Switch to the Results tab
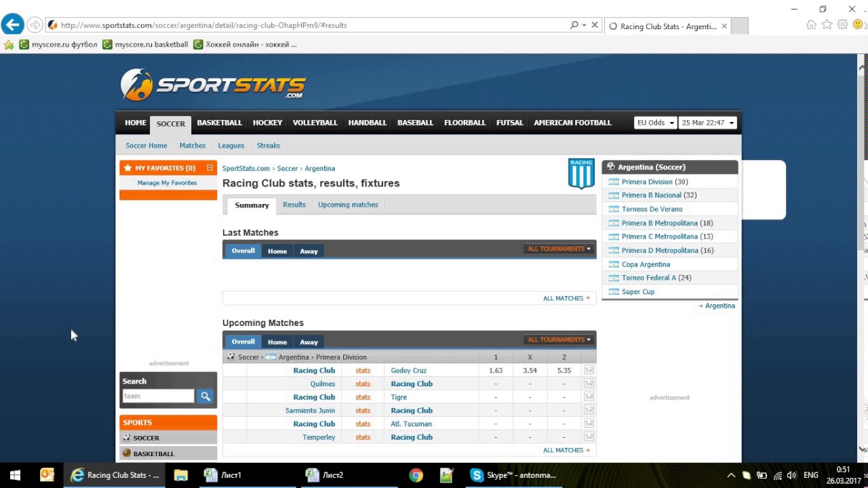The width and height of the screenshot is (868, 488). (x=294, y=205)
